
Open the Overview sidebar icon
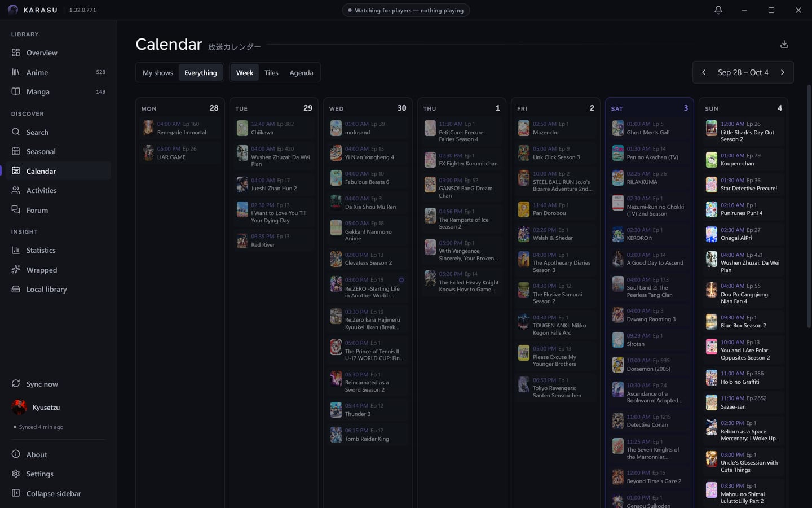click(16, 52)
